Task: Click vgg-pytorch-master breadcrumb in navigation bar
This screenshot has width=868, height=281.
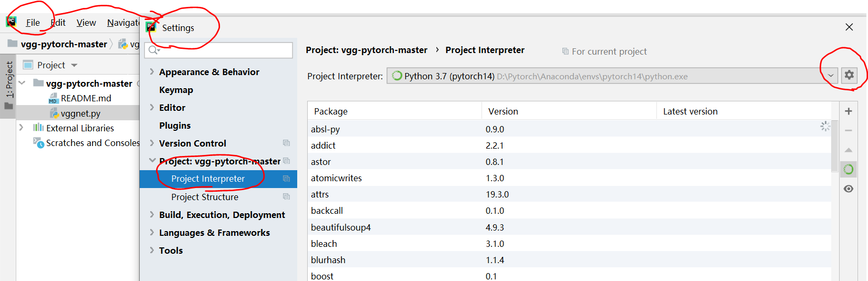Action: (x=64, y=44)
